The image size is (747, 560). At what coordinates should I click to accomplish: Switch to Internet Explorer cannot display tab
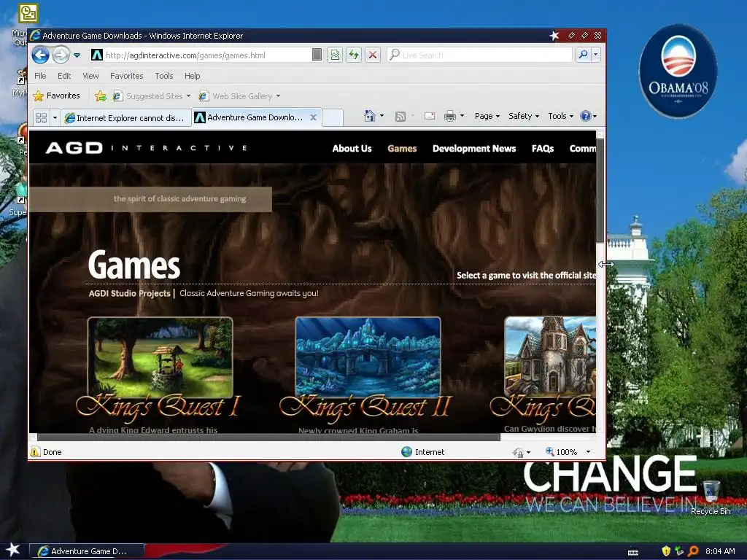(x=126, y=117)
